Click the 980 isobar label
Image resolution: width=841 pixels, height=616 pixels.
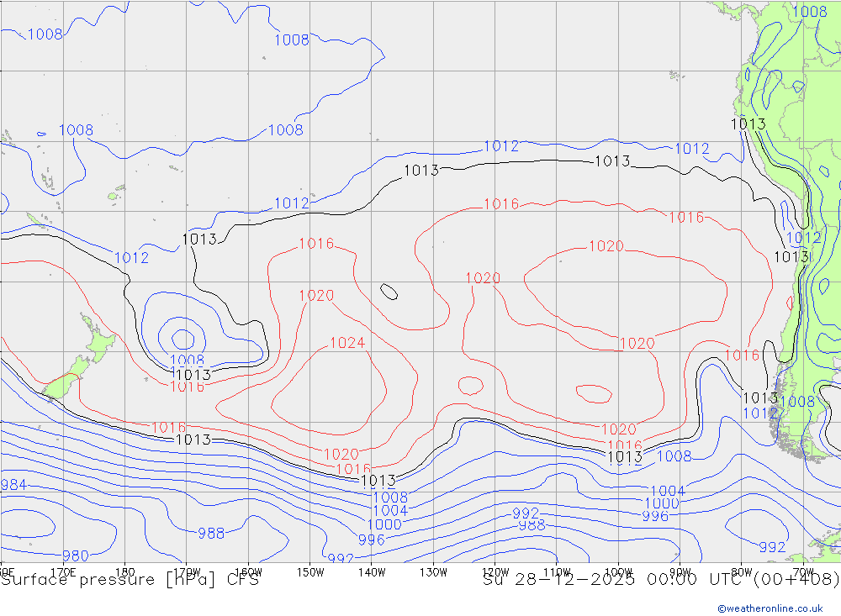point(76,555)
